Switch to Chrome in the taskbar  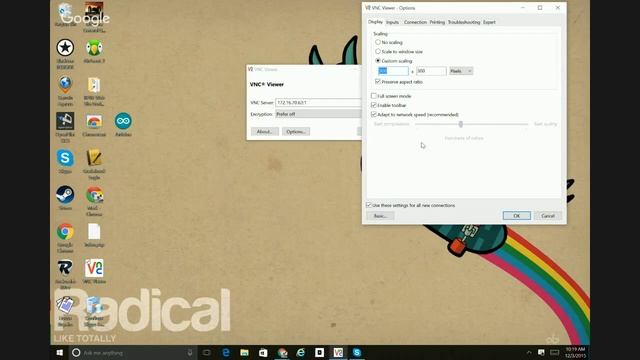[x=282, y=353]
